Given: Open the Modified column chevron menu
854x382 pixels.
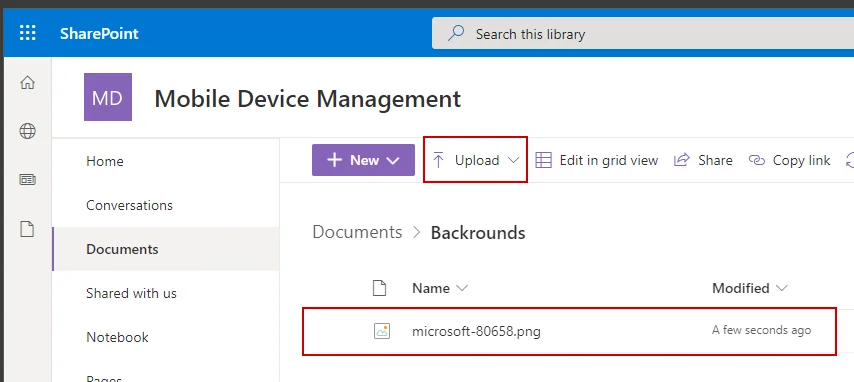Looking at the screenshot, I should [x=782, y=288].
